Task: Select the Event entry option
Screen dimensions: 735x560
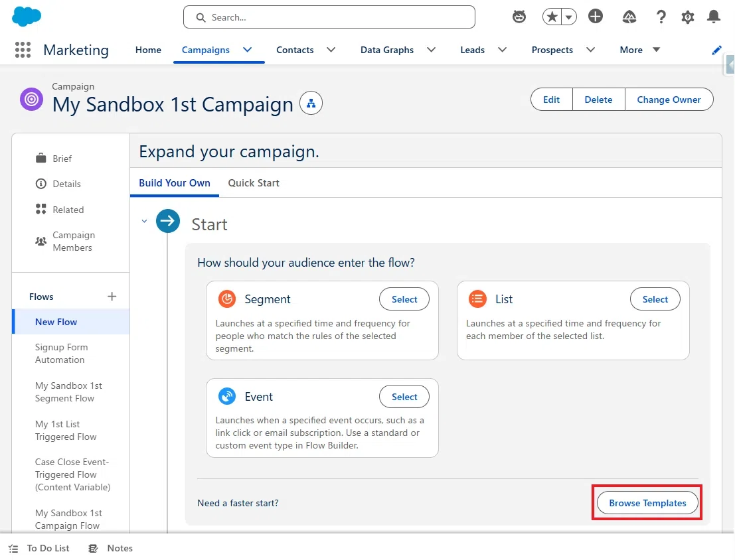Action: pos(404,397)
